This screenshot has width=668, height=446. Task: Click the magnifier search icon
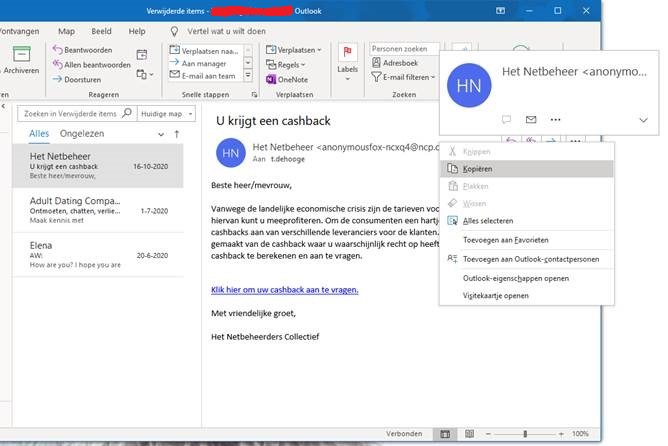point(127,113)
